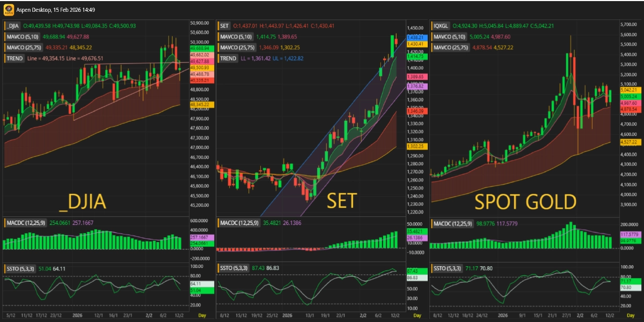The image size is (644, 322).
Task: Open SSTO (5,3,3) indicator in DJIA chart
Action: pos(21,268)
